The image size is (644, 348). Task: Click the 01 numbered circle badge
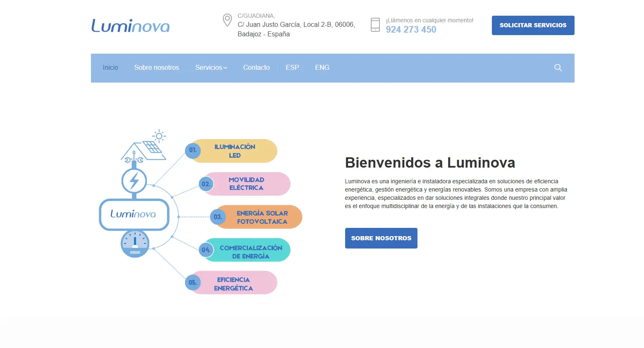(193, 150)
